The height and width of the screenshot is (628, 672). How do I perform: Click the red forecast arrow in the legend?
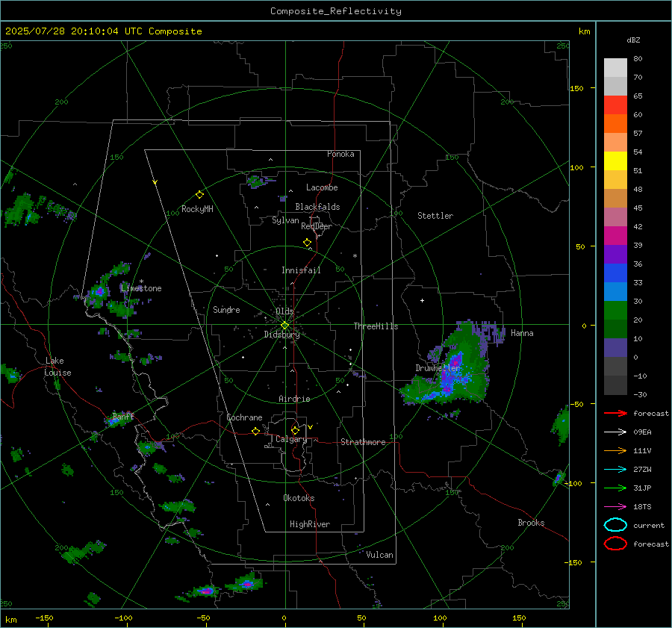[615, 413]
